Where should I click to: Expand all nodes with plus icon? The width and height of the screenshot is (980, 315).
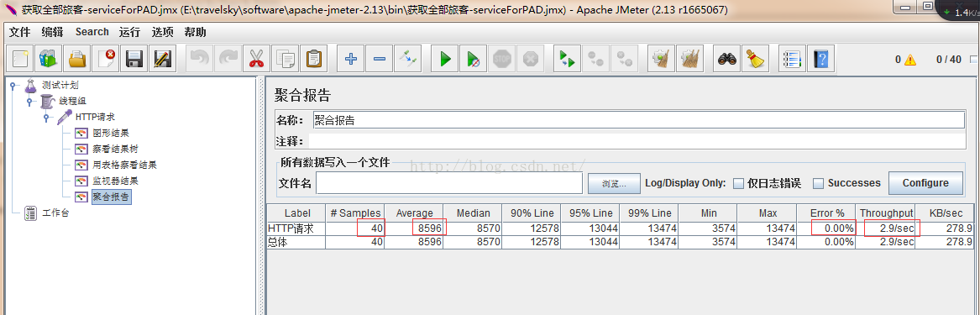351,59
